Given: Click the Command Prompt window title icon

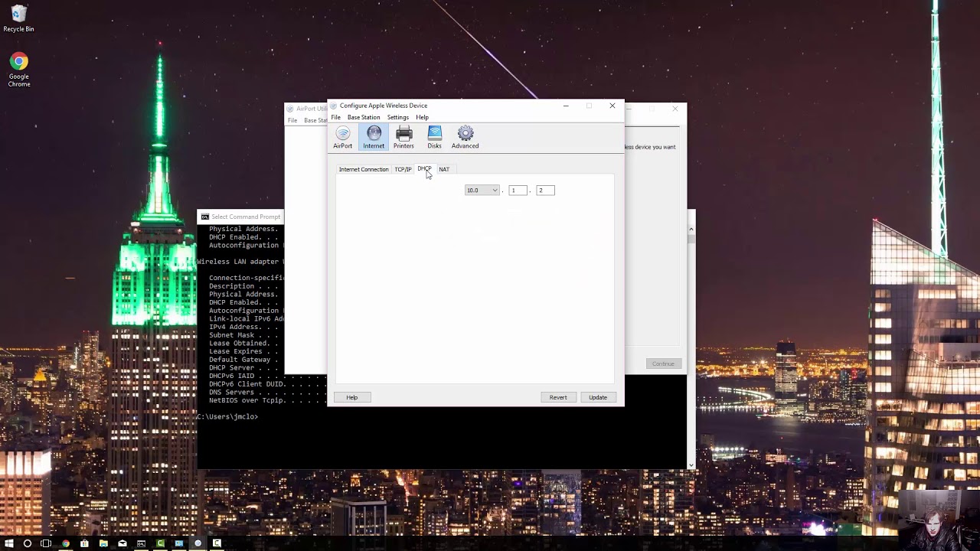Looking at the screenshot, I should [x=204, y=217].
